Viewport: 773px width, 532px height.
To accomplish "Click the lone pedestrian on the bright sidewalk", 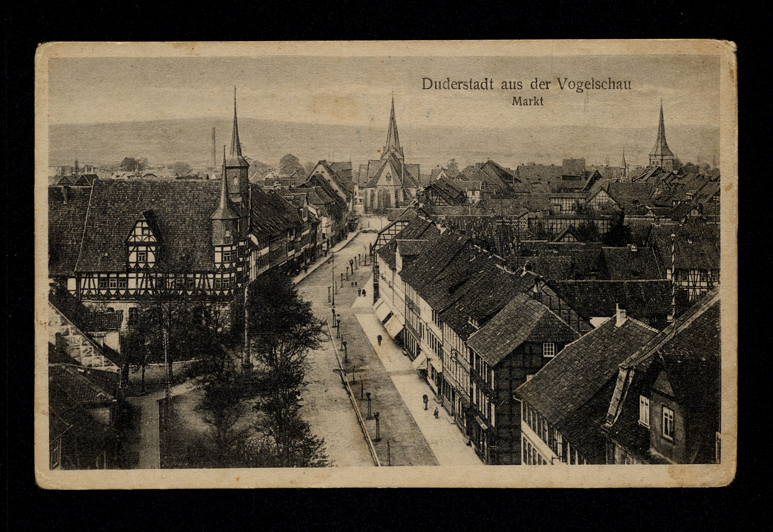I will point(379,339).
